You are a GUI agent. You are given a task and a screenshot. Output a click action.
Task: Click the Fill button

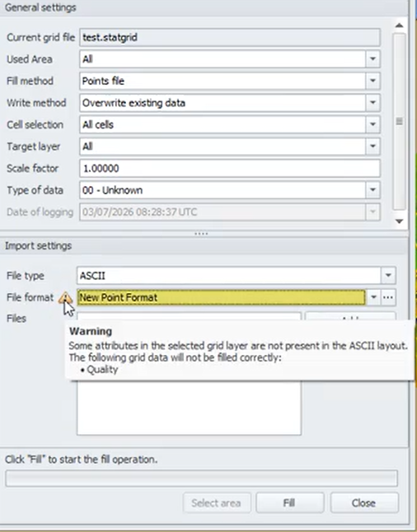[x=289, y=503]
